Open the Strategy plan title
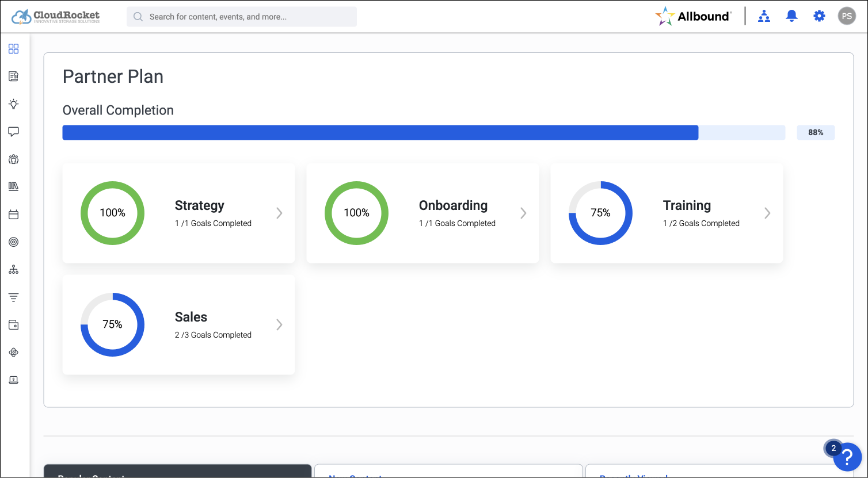The image size is (868, 478). pyautogui.click(x=200, y=206)
